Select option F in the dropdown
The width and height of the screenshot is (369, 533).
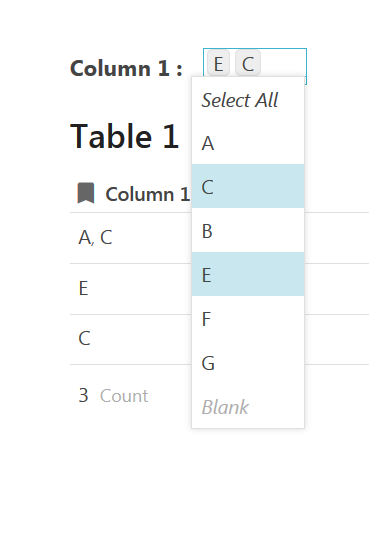coord(248,318)
